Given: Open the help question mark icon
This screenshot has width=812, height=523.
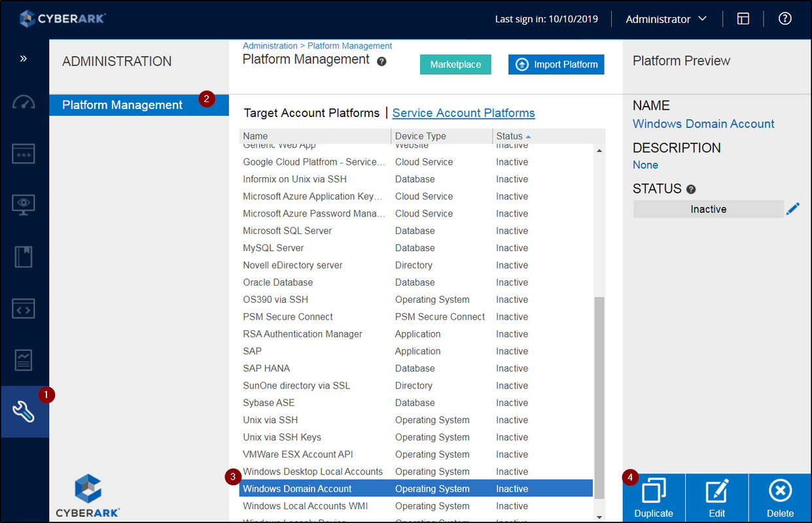Looking at the screenshot, I should point(785,19).
